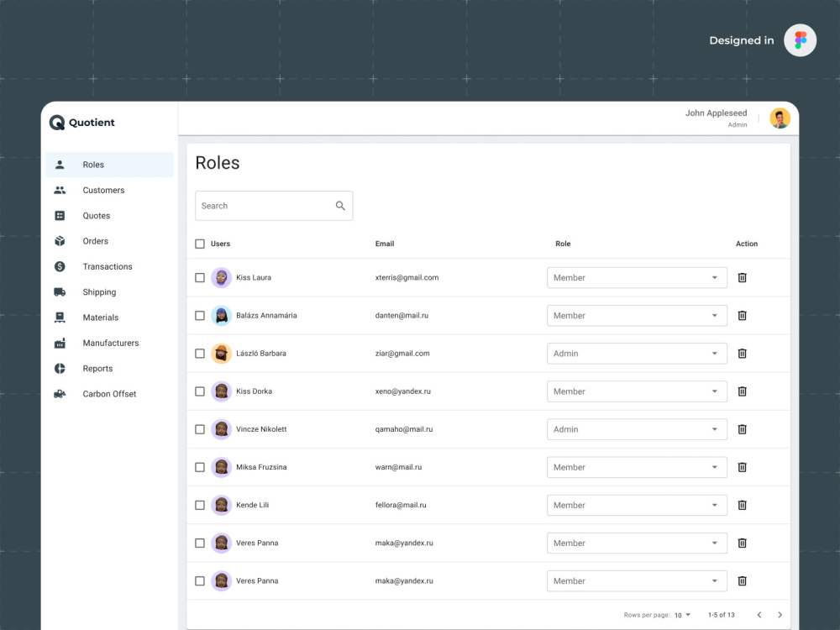
Task: Click the Shipping truck icon in sidebar
Action: 60,292
